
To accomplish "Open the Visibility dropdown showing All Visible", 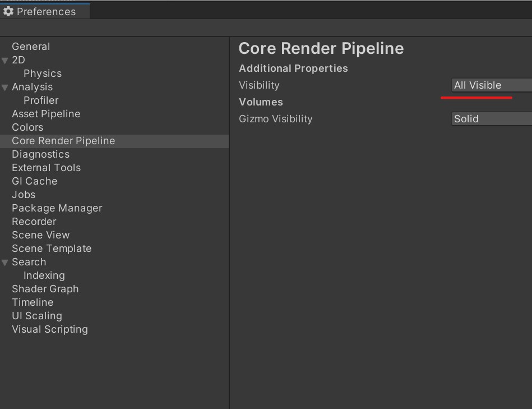I will (491, 85).
